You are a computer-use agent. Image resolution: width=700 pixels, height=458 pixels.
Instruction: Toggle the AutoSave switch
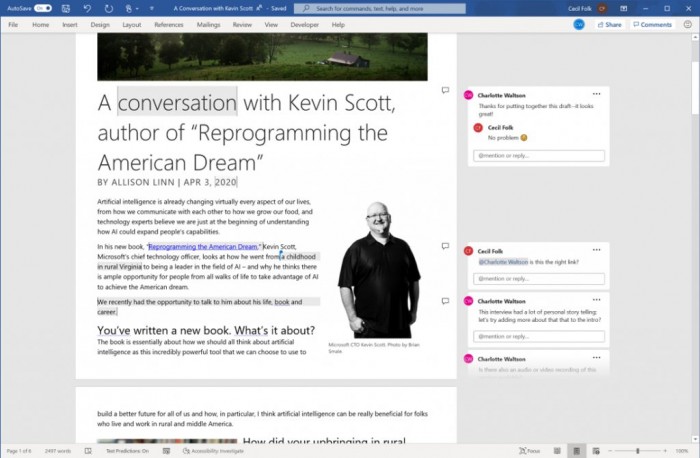click(43, 8)
